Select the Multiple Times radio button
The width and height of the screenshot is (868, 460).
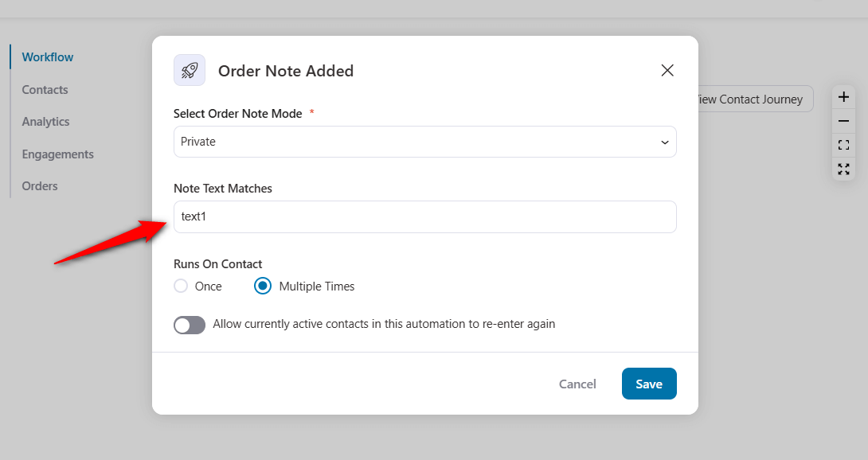(263, 286)
